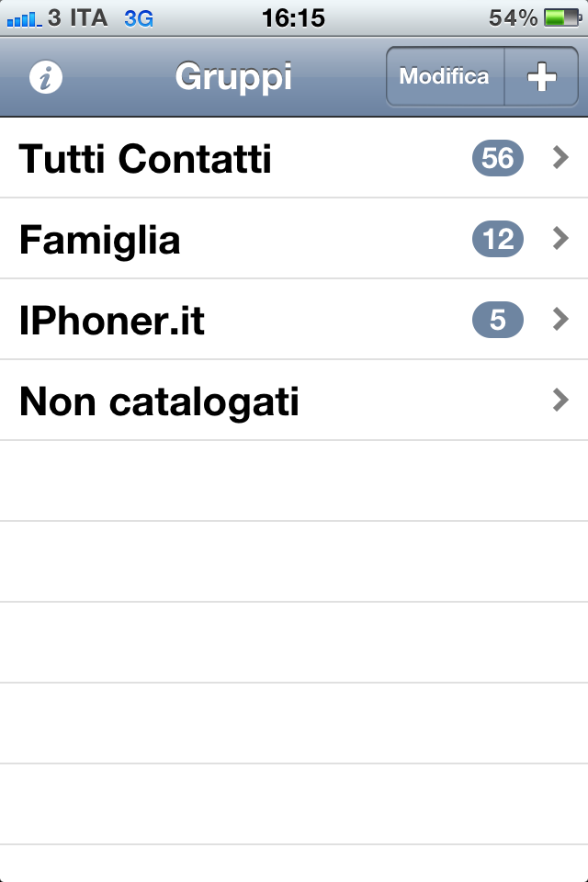Tap the info icon in navigation bar
Viewport: 588px width, 882px height.
(x=46, y=77)
